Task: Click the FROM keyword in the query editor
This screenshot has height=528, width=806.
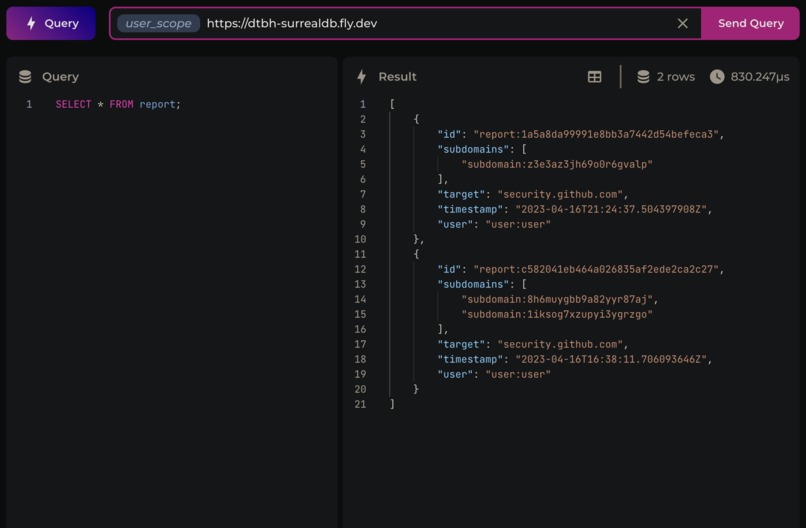Action: pos(121,104)
